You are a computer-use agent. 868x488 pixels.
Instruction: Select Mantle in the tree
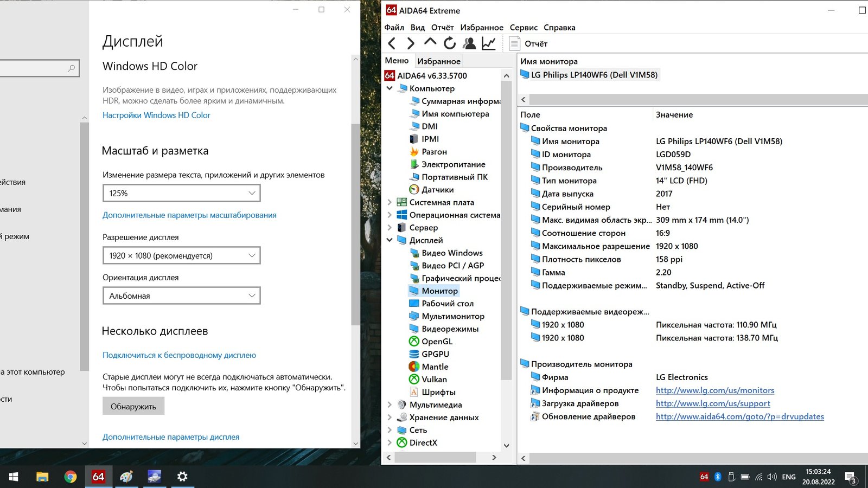click(435, 367)
